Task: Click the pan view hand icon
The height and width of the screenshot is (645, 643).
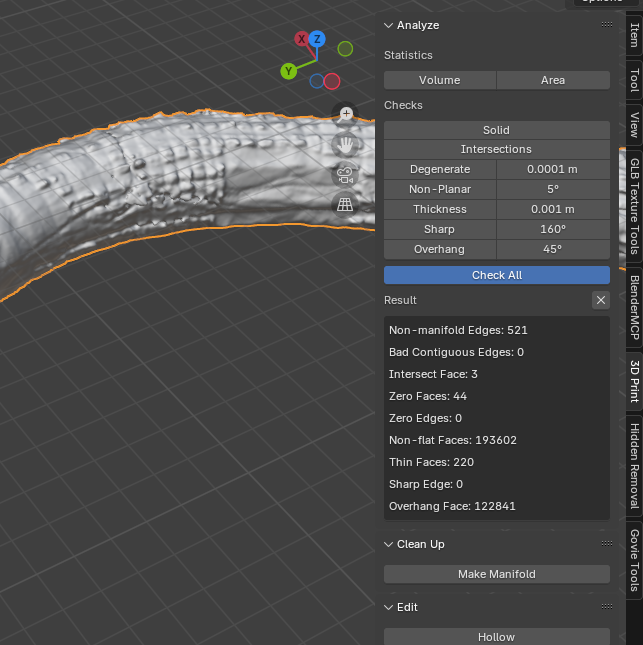Action: tap(345, 145)
